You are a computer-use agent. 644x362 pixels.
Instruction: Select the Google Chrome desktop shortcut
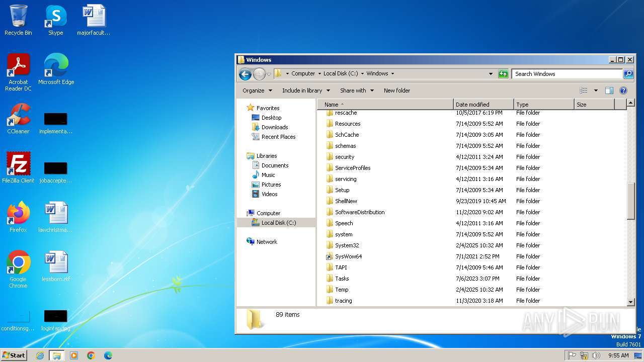18,269
